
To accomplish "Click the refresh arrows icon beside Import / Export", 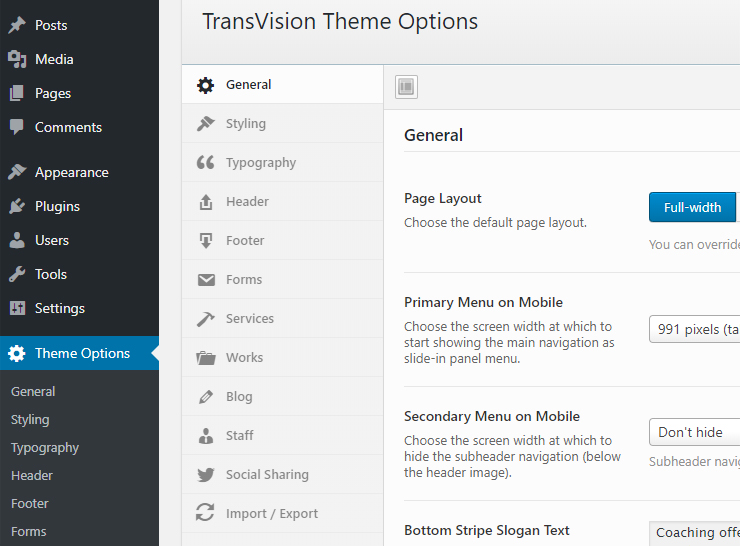I will 205,512.
